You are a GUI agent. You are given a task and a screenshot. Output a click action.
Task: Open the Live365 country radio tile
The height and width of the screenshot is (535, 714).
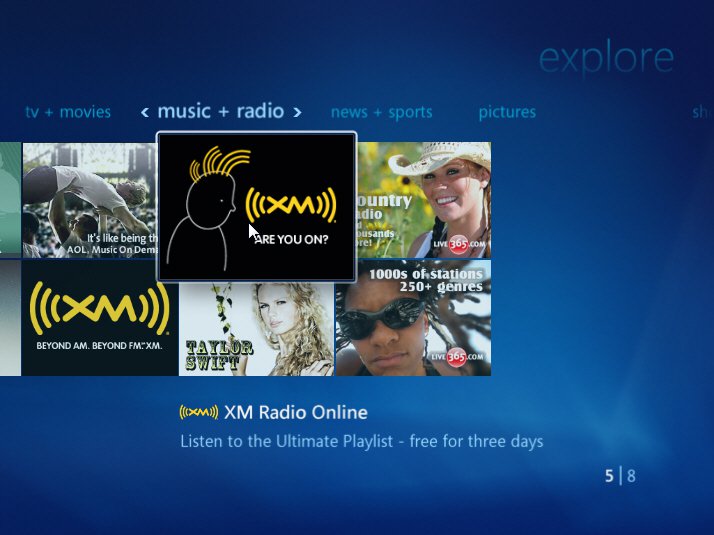pos(423,200)
